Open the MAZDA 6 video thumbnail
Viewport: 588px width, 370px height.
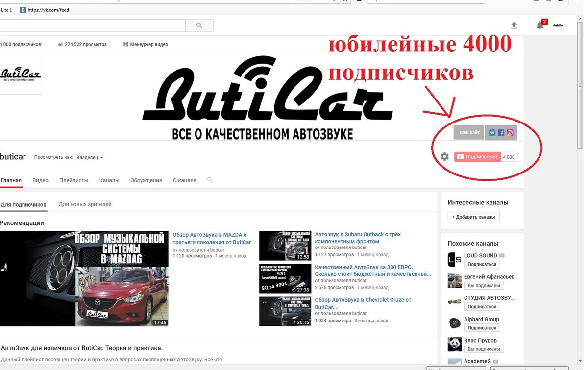[84, 279]
